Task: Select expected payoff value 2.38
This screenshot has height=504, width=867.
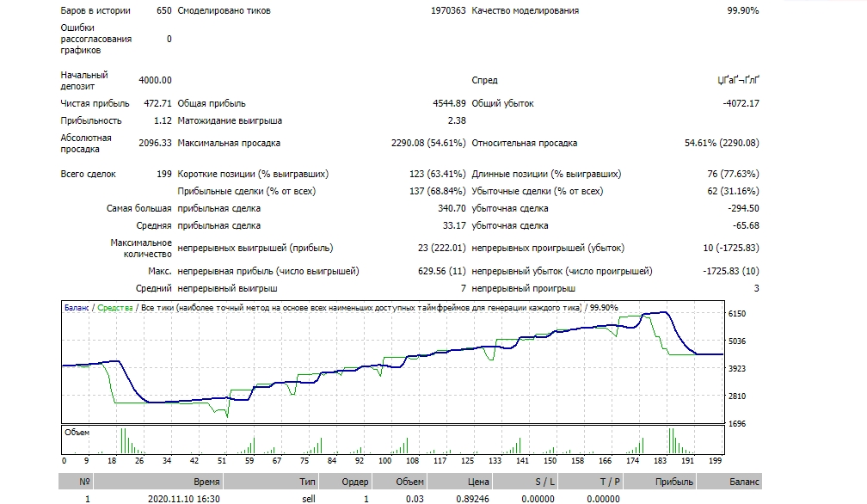Action: pos(457,120)
